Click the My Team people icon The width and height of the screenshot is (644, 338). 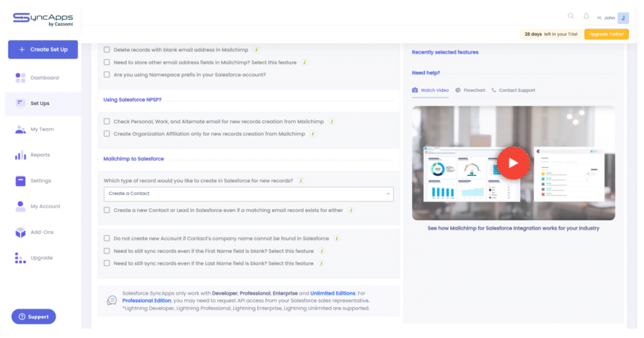[21, 129]
